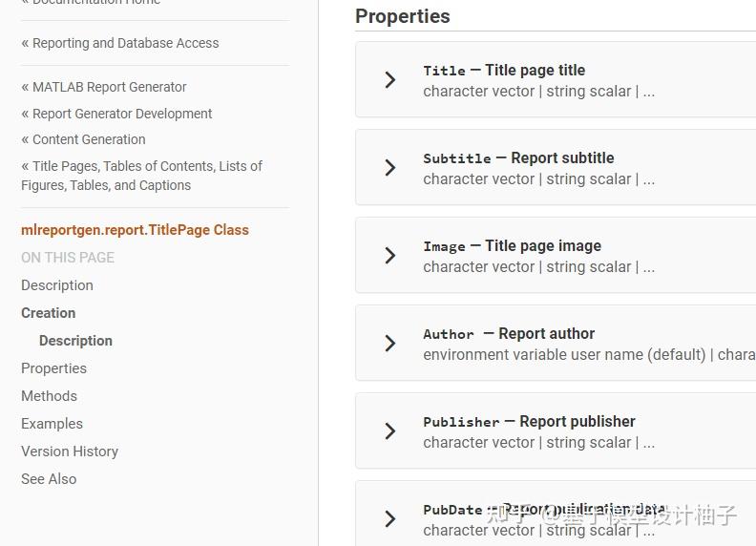756x546 pixels.
Task: Expand the Author property chevron
Action: [x=389, y=344]
